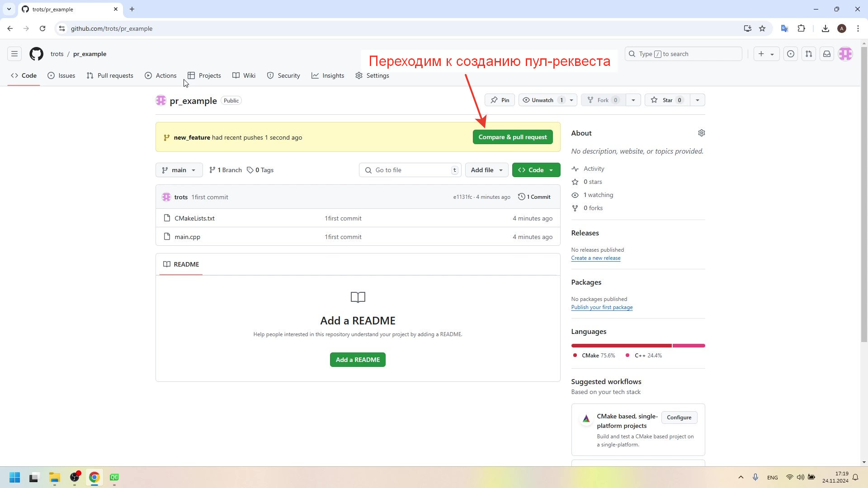
Task: Pin the pr_example repository
Action: pyautogui.click(x=500, y=100)
